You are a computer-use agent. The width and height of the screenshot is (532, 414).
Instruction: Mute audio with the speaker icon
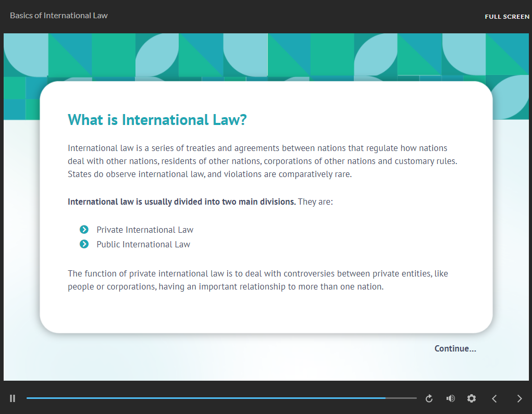click(x=451, y=398)
